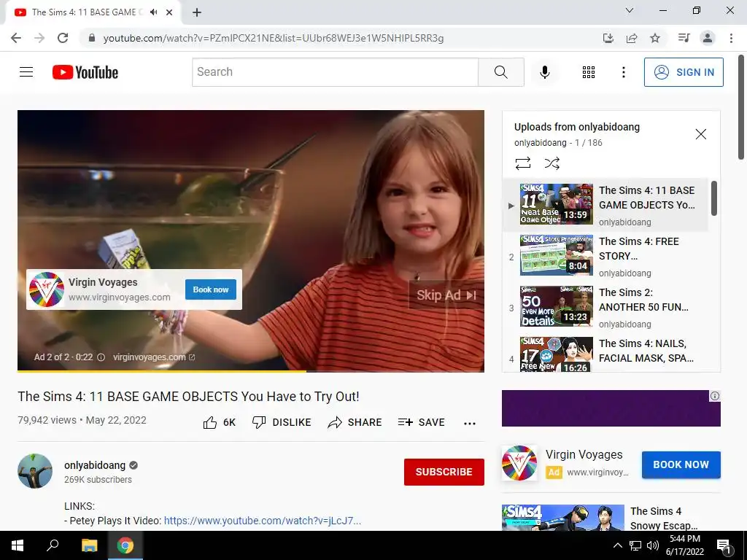Click the address bar URL
747x560 pixels.
[x=273, y=38]
